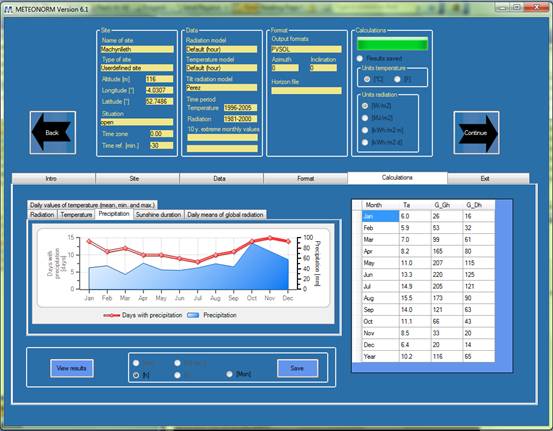Click the Back arrow button
Viewport: 553px width, 431px height.
tap(53, 133)
